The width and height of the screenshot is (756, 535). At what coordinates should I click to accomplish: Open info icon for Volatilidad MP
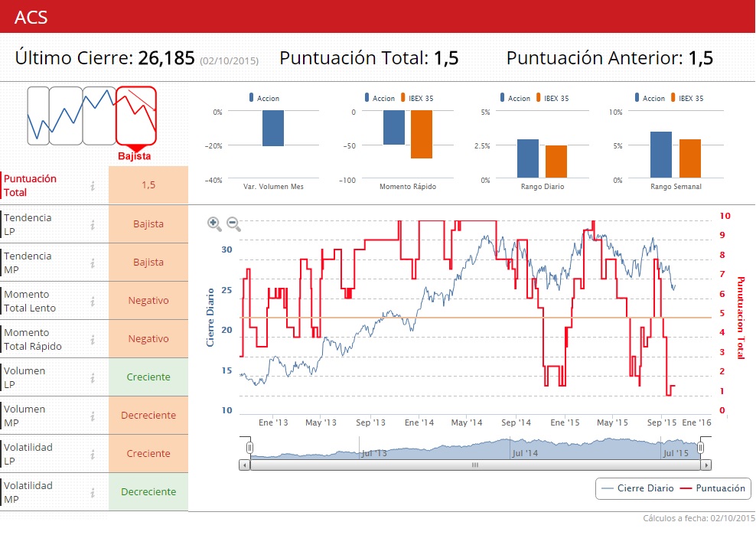pos(93,493)
